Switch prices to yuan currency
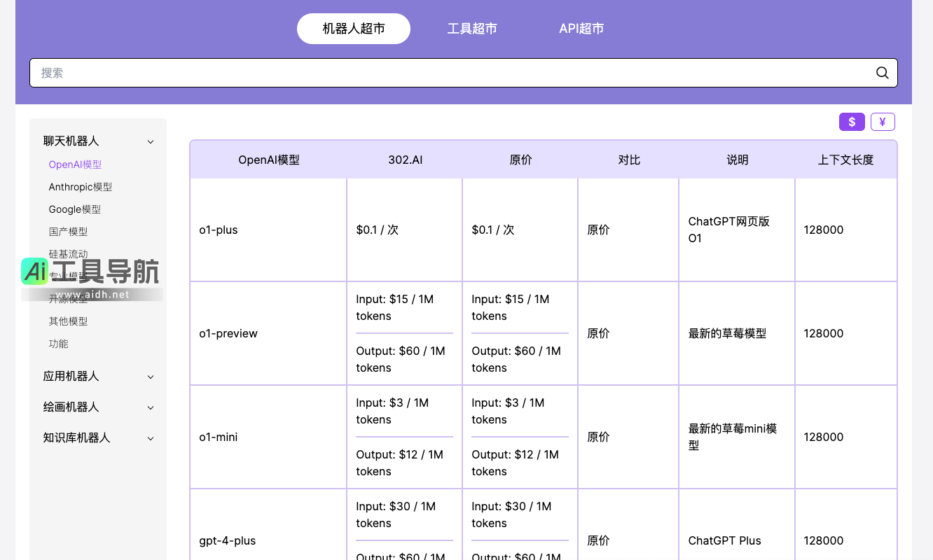Image resolution: width=933 pixels, height=560 pixels. tap(883, 122)
